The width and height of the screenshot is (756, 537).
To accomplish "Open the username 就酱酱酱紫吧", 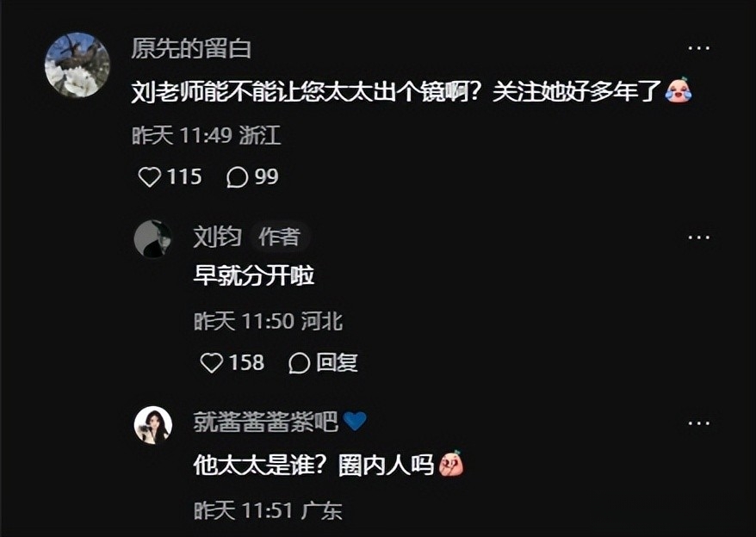I will point(265,422).
